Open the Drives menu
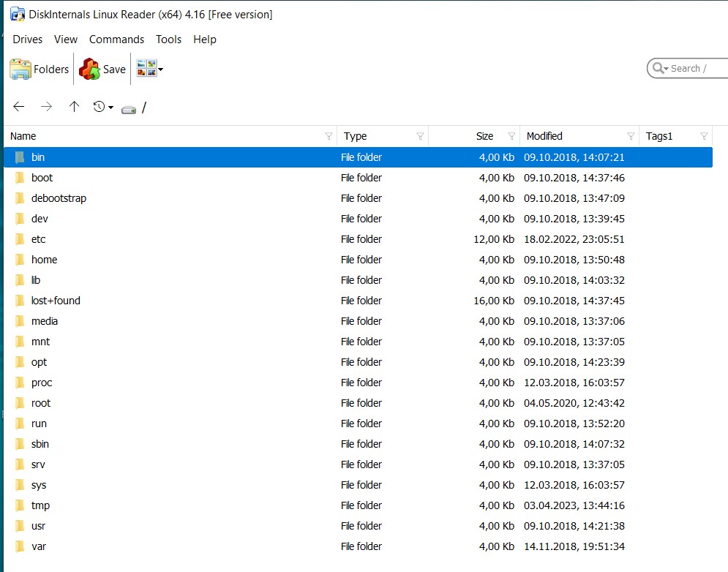Viewport: 728px width, 572px height. (28, 39)
